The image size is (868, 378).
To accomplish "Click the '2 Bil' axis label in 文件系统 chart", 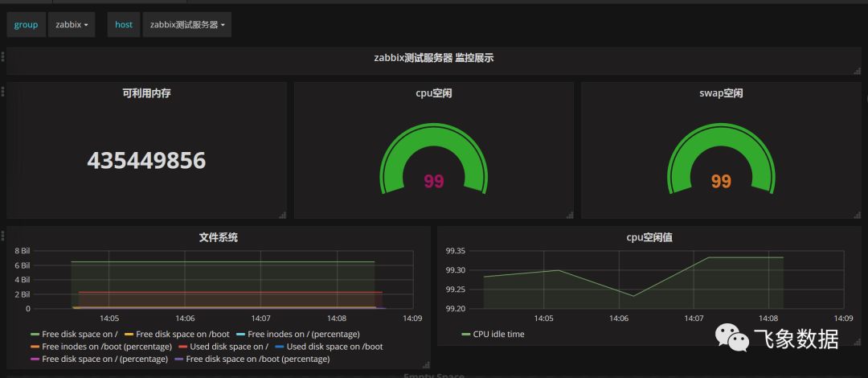I will tap(23, 294).
